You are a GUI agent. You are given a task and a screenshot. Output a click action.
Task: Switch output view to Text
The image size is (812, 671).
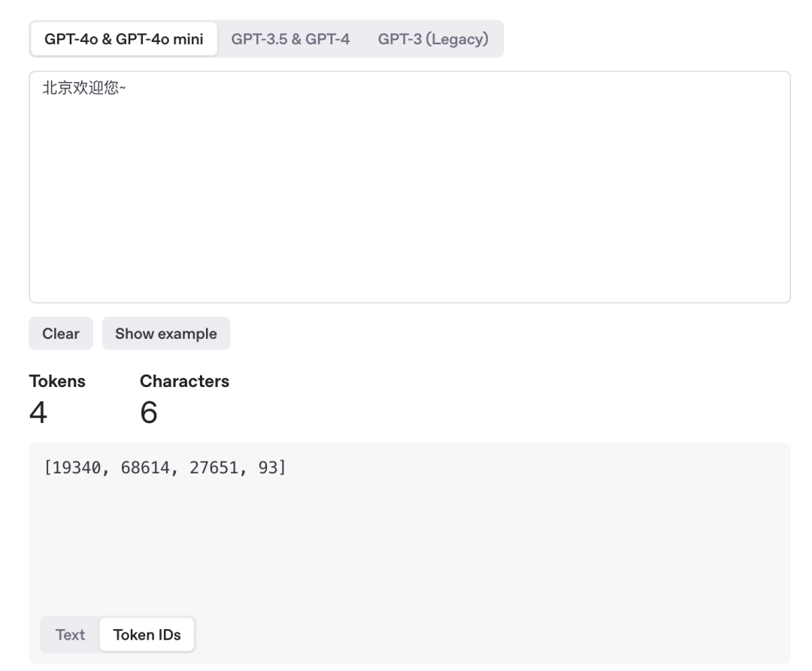70,635
